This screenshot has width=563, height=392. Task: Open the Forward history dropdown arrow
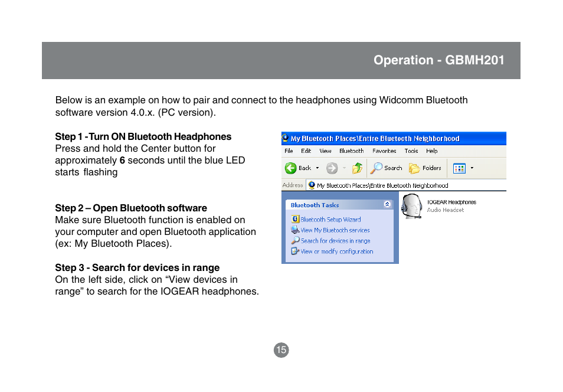coord(344,168)
